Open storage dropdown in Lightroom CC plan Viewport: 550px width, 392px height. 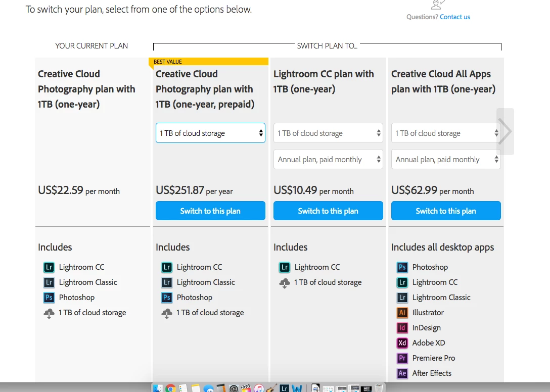point(328,133)
